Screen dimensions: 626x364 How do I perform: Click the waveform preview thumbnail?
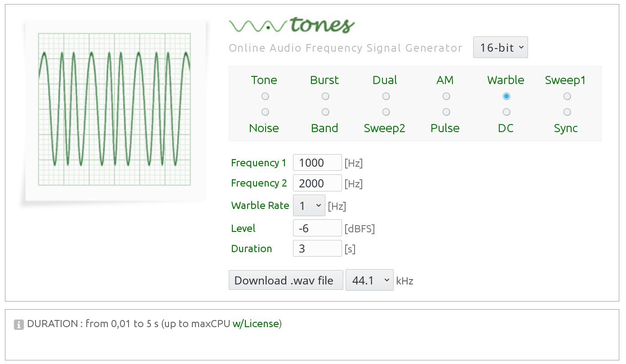(115, 110)
